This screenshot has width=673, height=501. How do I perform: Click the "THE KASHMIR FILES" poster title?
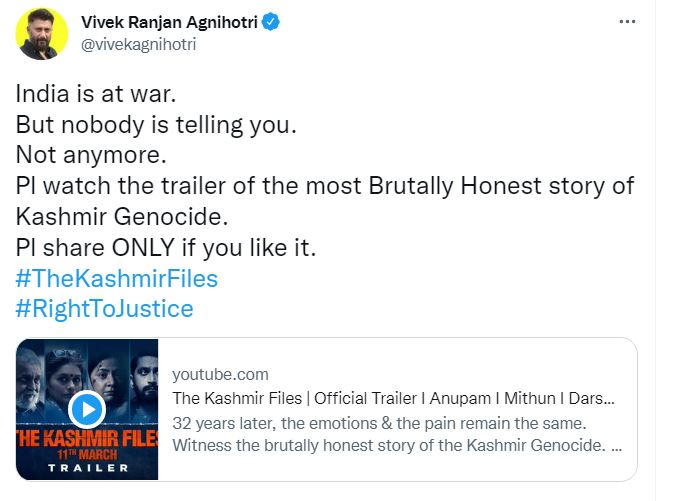tap(87, 439)
